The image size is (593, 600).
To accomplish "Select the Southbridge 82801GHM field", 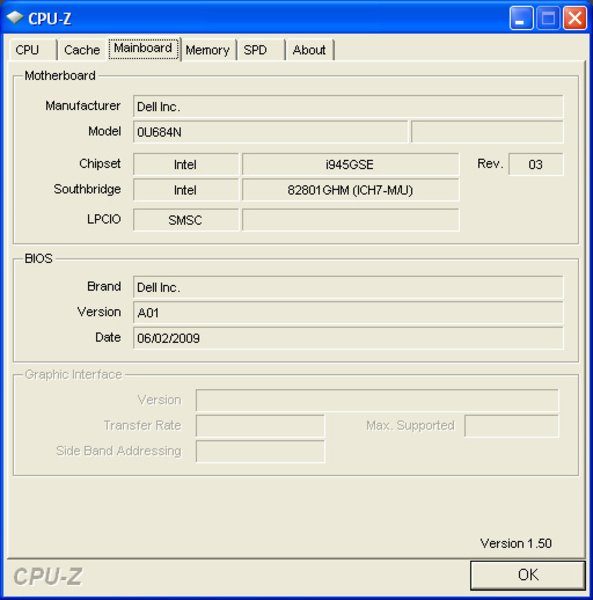I will 350,190.
